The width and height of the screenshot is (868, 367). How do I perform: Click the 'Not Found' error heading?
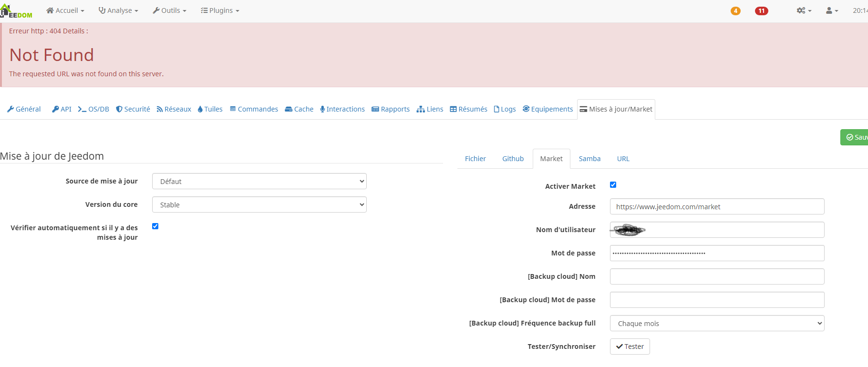pyautogui.click(x=52, y=55)
